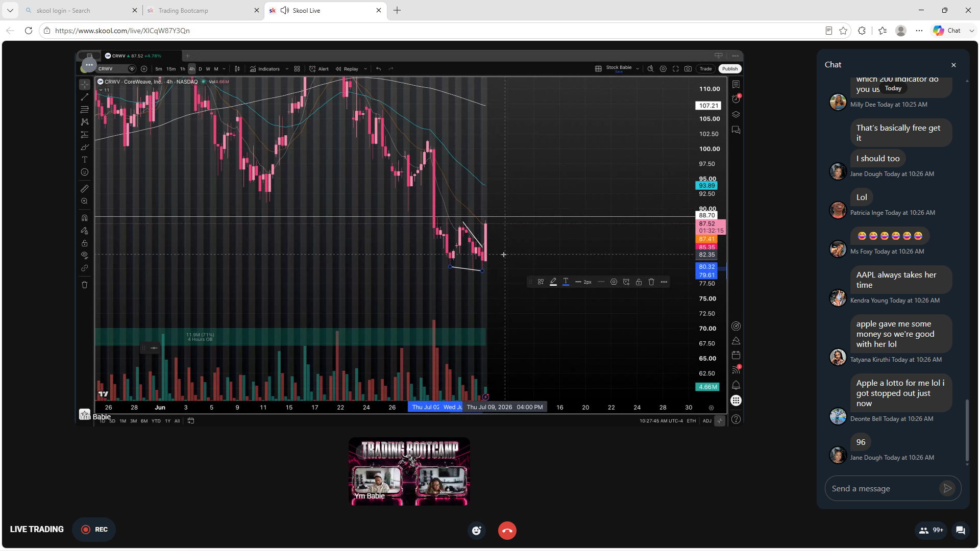Undo the last chart action
980x551 pixels.
coord(379,69)
